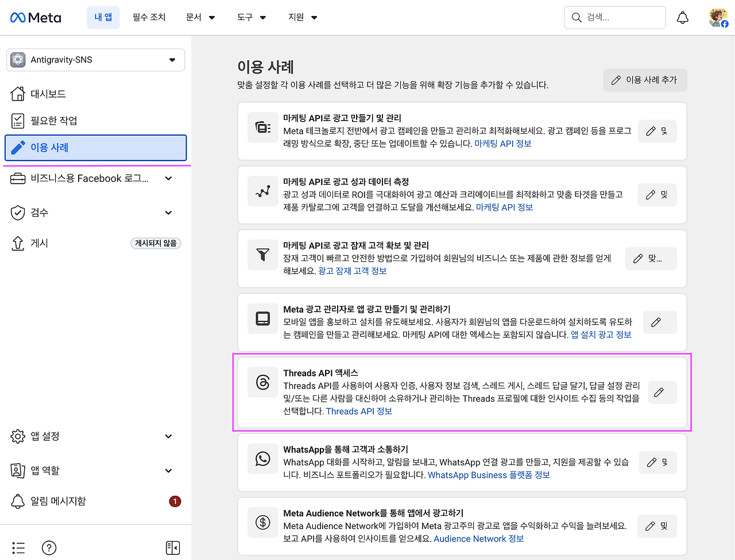Open the 지원 dropdown menu
The width and height of the screenshot is (735, 560).
[x=303, y=18]
